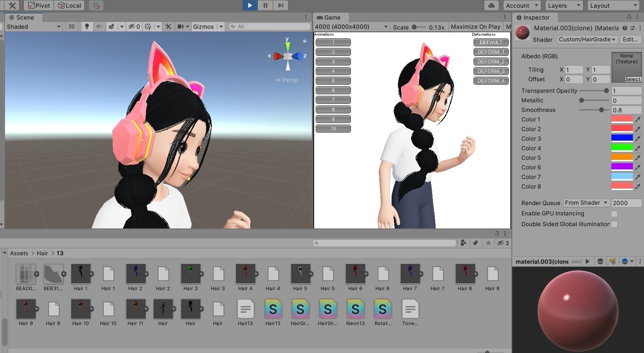This screenshot has width=644, height=353.
Task: Toggle scene grid visibility icon
Action: tap(148, 26)
